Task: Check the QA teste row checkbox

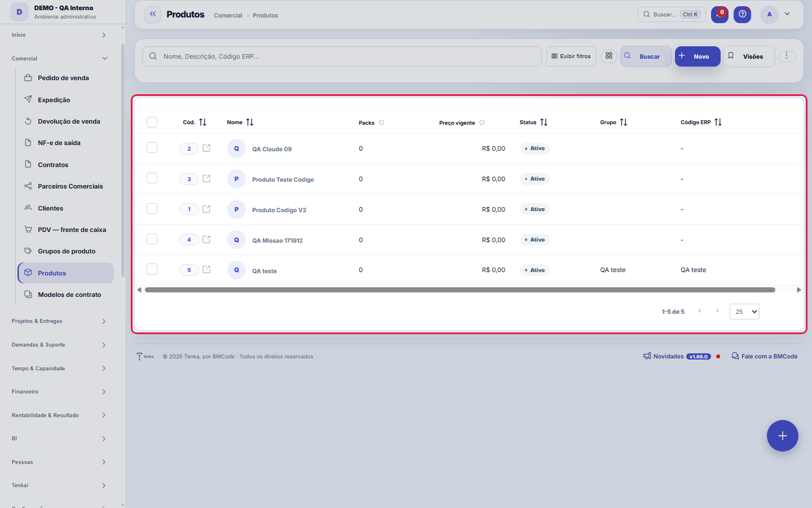Action: pyautogui.click(x=152, y=269)
